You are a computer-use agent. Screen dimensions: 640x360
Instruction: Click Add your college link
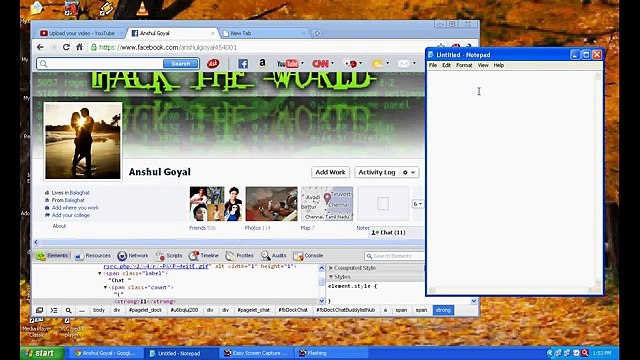(x=71, y=216)
